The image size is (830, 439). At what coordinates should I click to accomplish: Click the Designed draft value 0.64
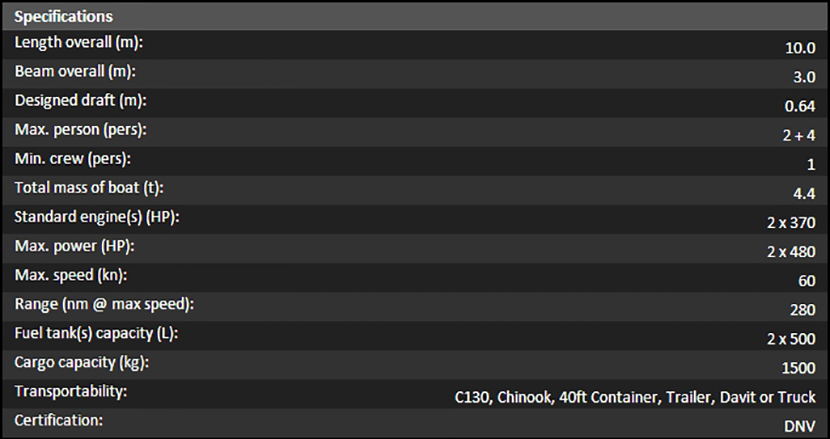(x=802, y=105)
